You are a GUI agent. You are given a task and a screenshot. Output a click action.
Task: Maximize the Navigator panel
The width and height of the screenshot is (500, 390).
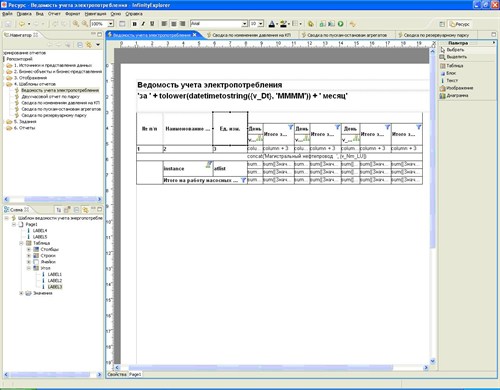pos(99,34)
